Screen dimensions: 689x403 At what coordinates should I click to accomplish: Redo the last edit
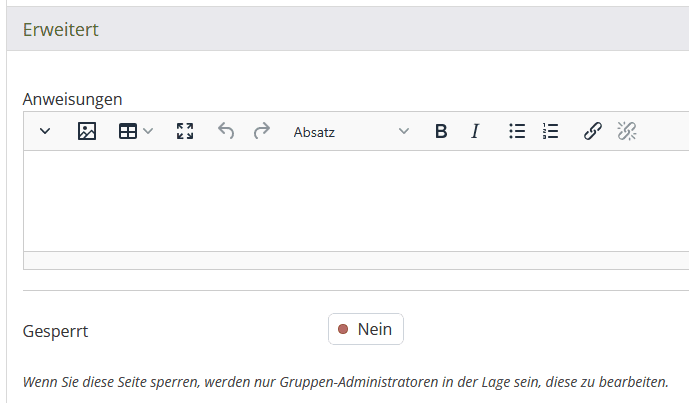click(x=262, y=131)
